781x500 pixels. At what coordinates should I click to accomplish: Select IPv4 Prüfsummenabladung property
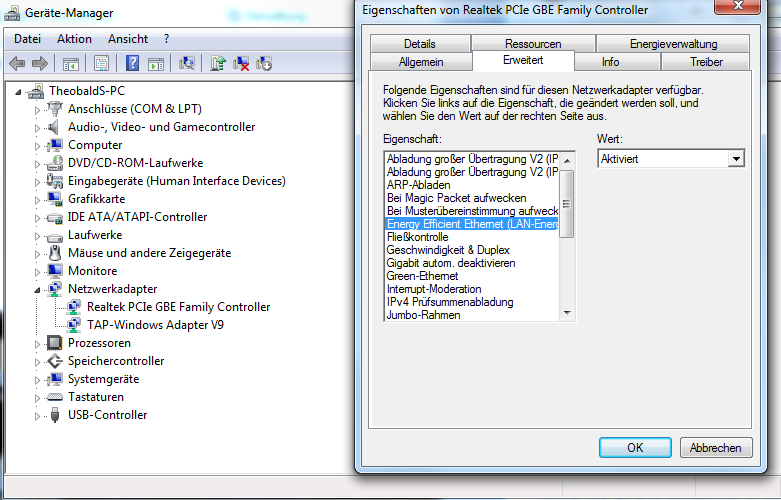(472, 302)
